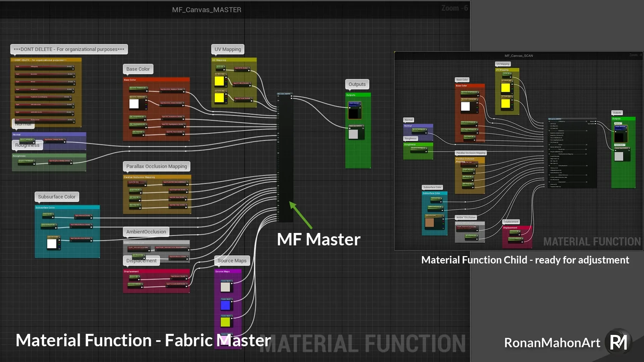
Task: Collapse the Base Color comment box
Action: [x=156, y=80]
